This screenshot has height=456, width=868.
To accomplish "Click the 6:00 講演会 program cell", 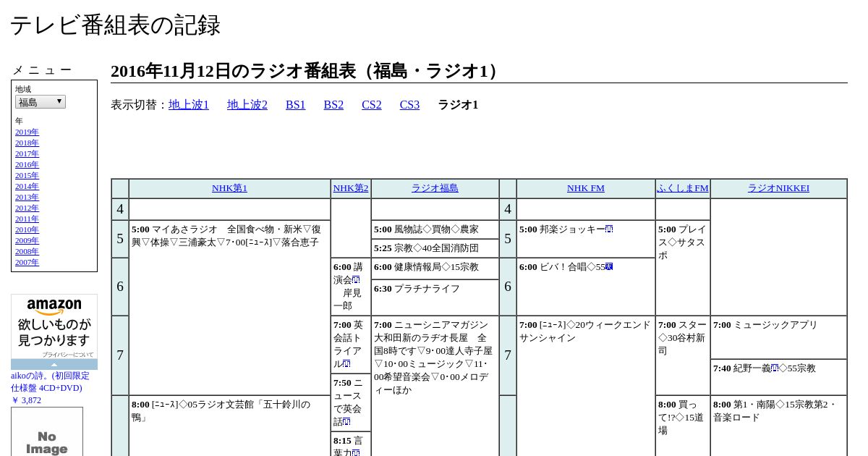I will (351, 287).
